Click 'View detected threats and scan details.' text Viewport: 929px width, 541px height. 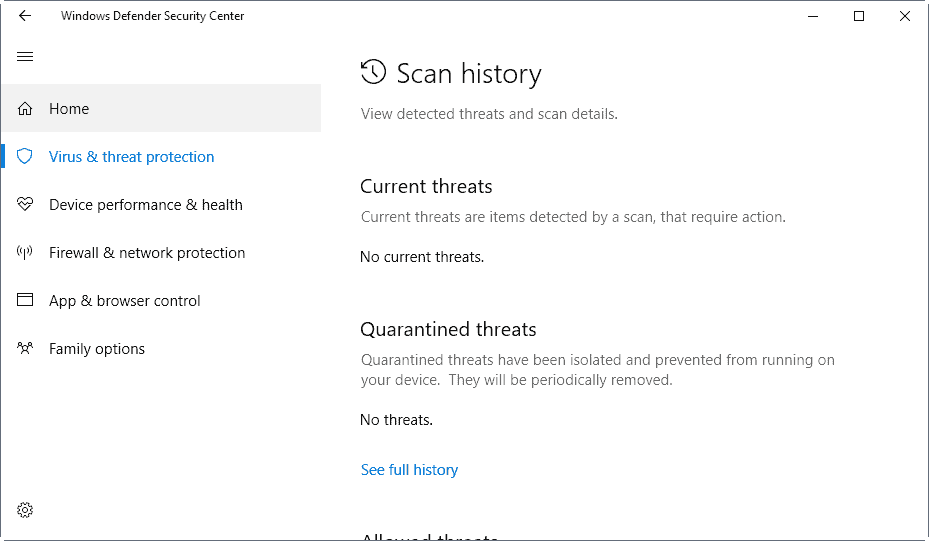(x=489, y=114)
